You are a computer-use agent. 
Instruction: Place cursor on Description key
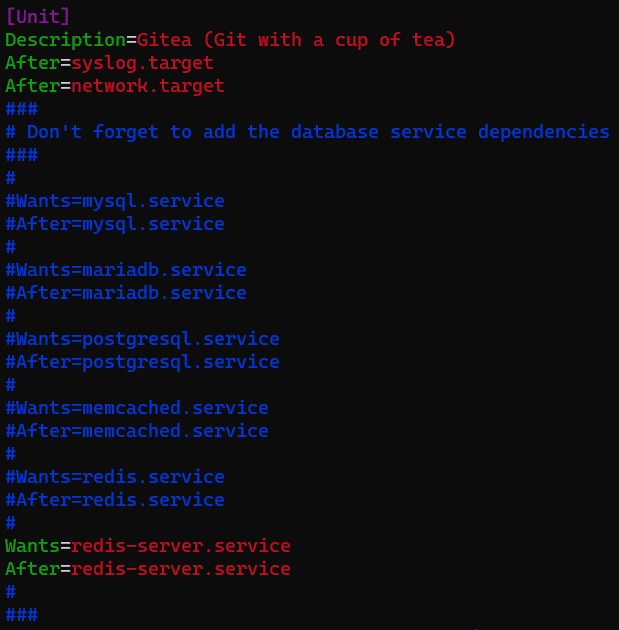(x=65, y=40)
